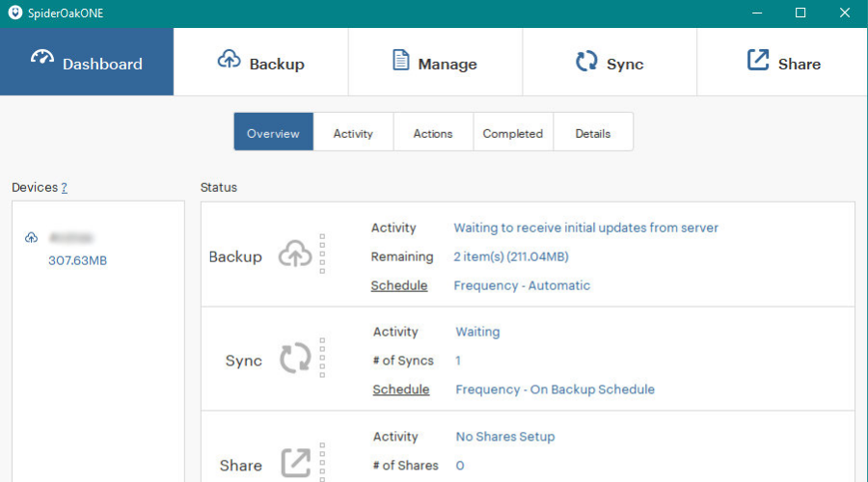This screenshot has height=482, width=868.
Task: Click the Sync label in Status panel
Action: (x=244, y=361)
